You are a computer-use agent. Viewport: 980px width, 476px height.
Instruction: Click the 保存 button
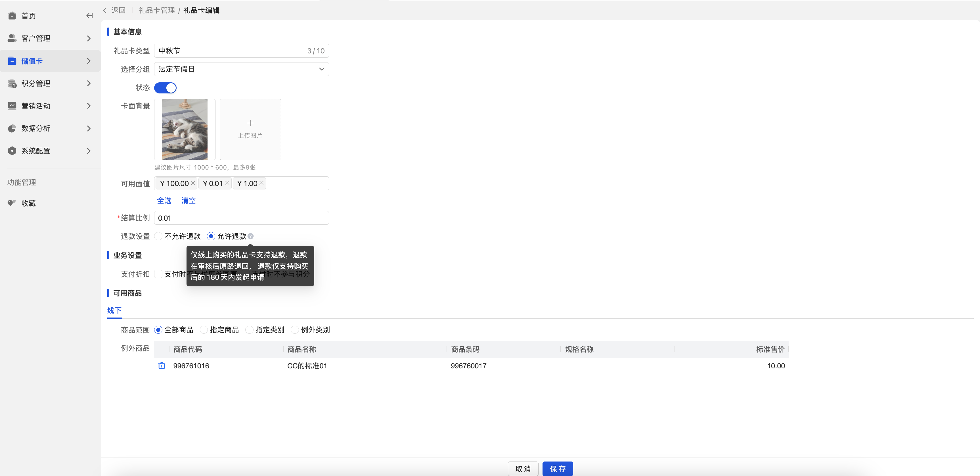pyautogui.click(x=558, y=469)
